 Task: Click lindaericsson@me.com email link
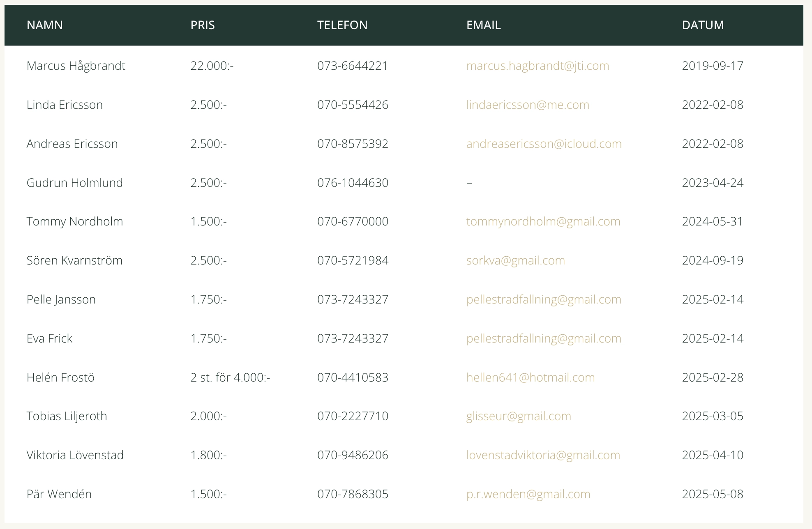point(528,105)
